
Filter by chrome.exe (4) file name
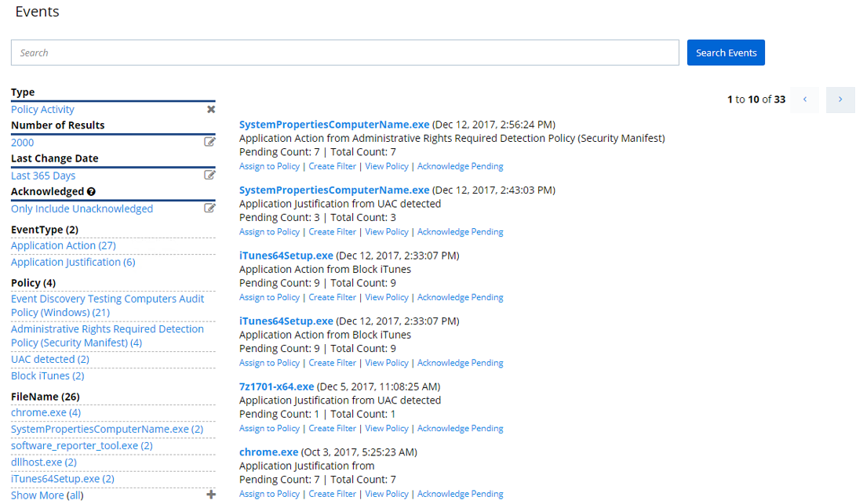46,413
